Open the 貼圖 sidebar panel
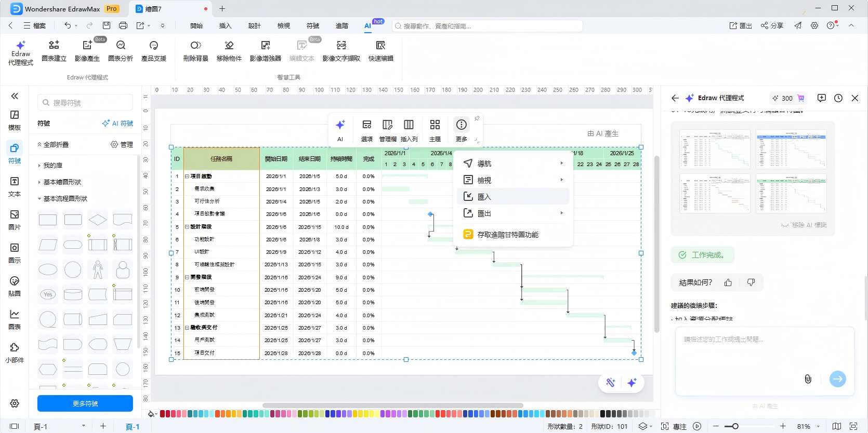The image size is (868, 433). click(15, 287)
